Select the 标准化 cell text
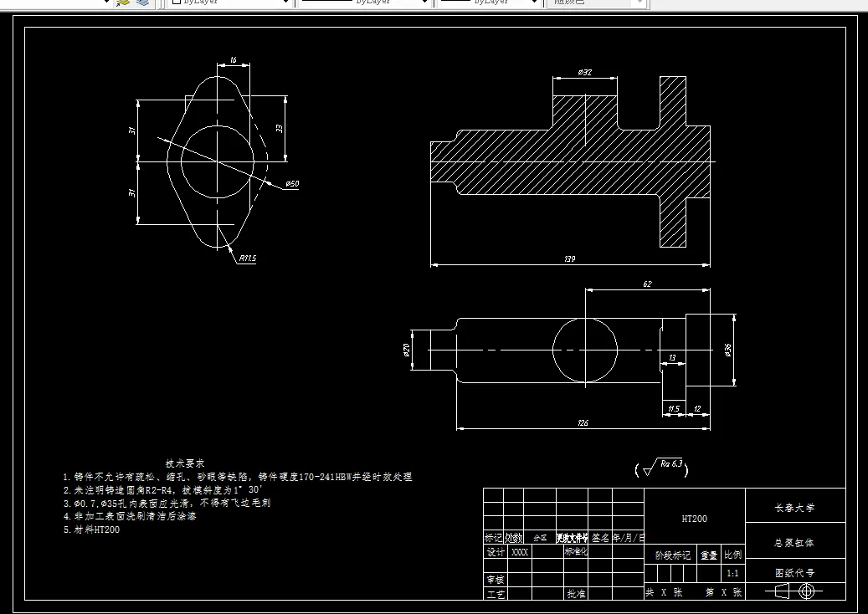This screenshot has width=868, height=614. point(576,551)
